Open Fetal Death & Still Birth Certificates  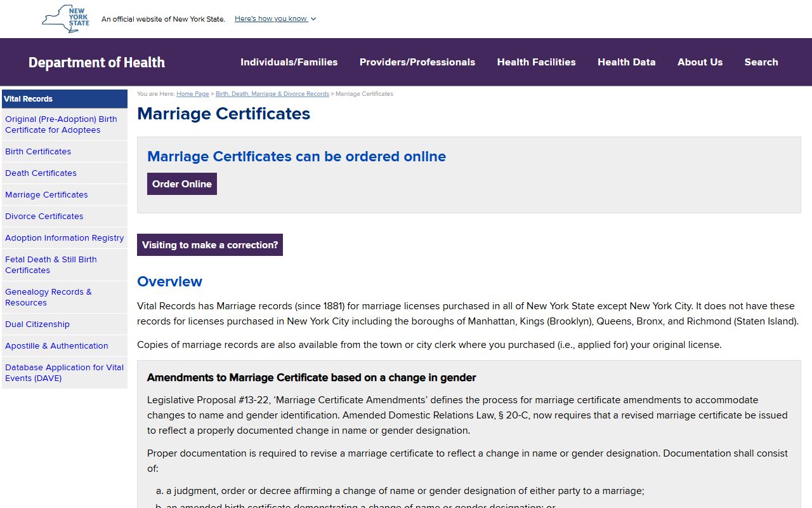pos(65,265)
